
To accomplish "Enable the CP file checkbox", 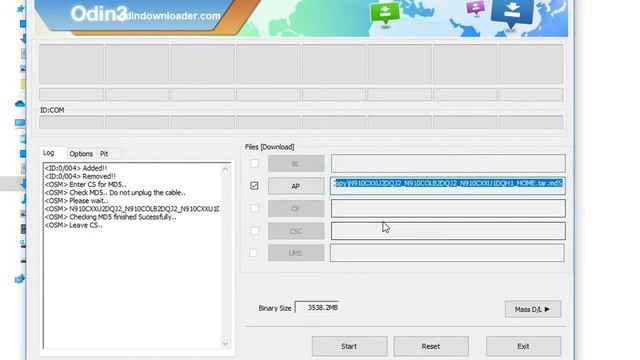I will click(254, 208).
